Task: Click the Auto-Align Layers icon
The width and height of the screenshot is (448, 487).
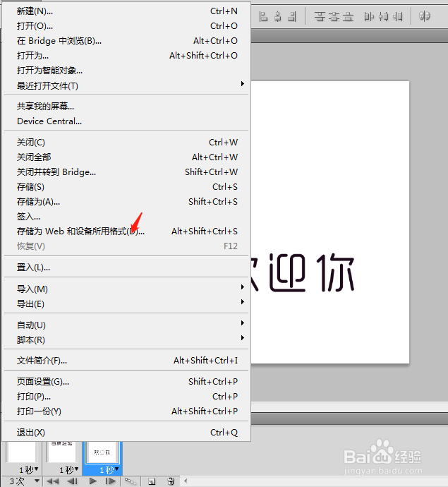Action: point(425,16)
